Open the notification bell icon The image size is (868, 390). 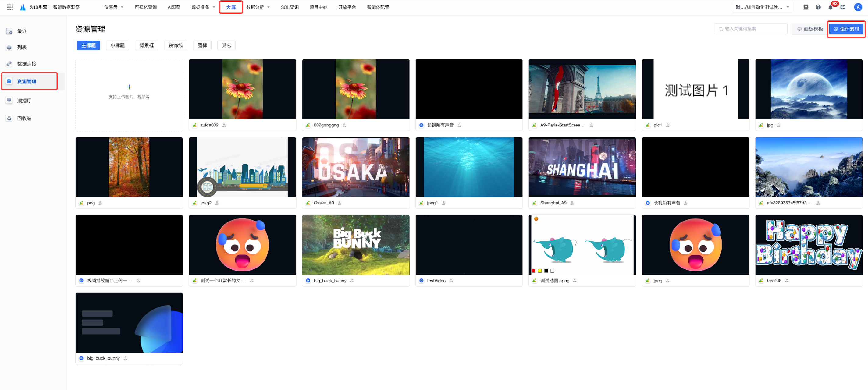point(830,7)
